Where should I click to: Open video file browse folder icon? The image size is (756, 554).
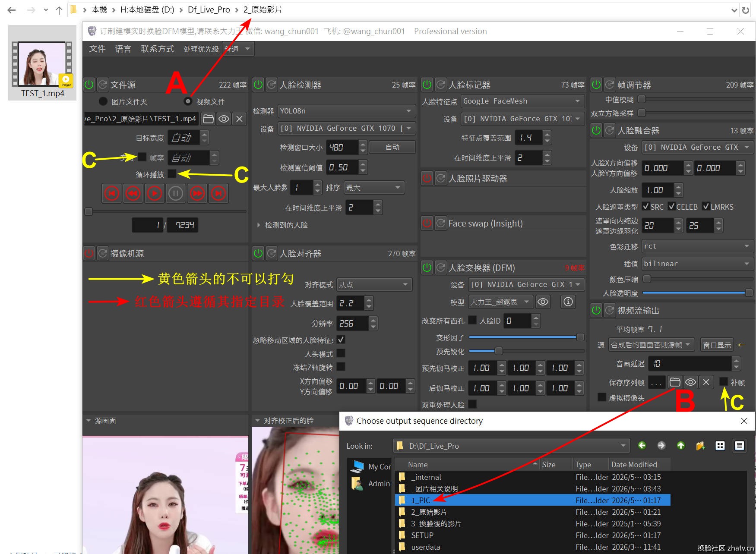(209, 119)
